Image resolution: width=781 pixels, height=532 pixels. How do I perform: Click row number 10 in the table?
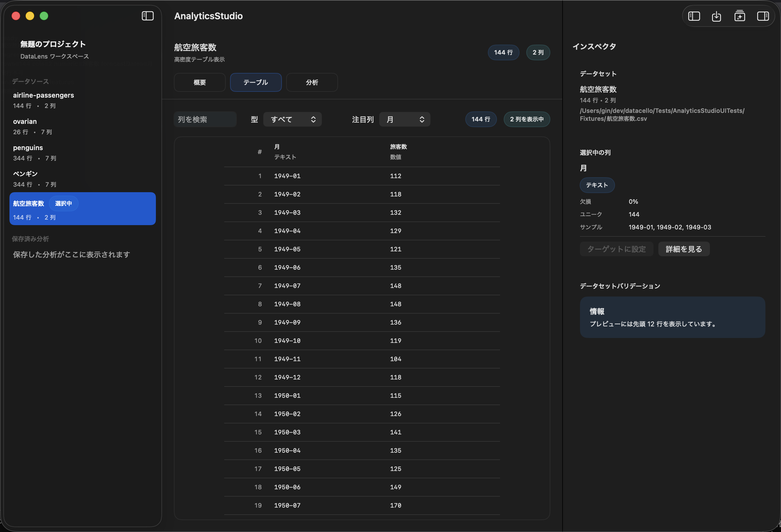pyautogui.click(x=258, y=341)
